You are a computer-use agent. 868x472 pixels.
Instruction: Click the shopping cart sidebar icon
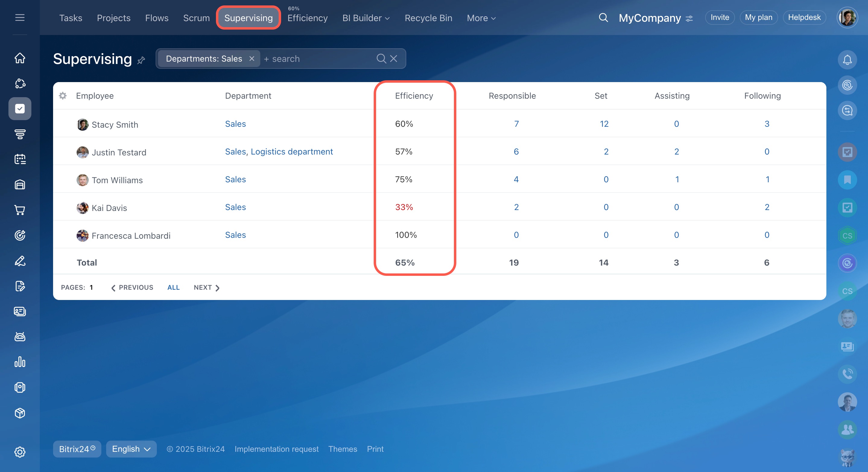20,210
